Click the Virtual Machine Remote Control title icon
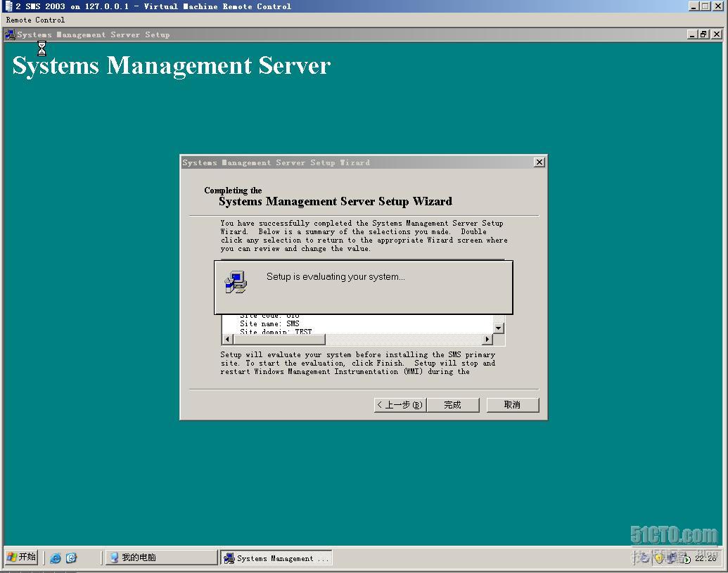Screen dimensions: 728x573 click(x=8, y=6)
